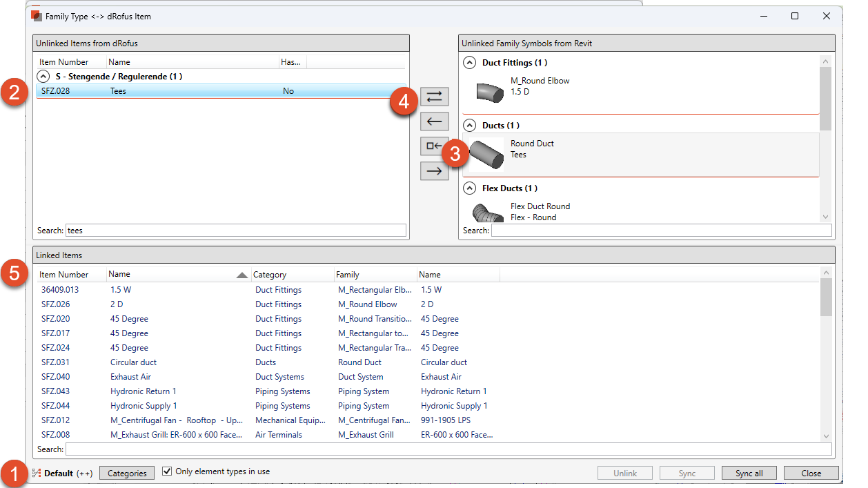Click the Sync all button
Image resolution: width=868 pixels, height=488 pixels.
tap(749, 474)
